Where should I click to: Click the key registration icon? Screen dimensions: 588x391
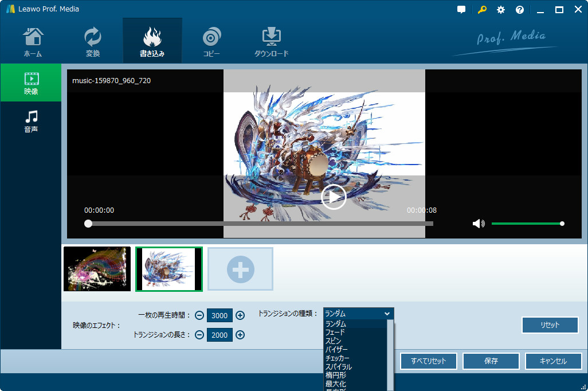(x=482, y=10)
